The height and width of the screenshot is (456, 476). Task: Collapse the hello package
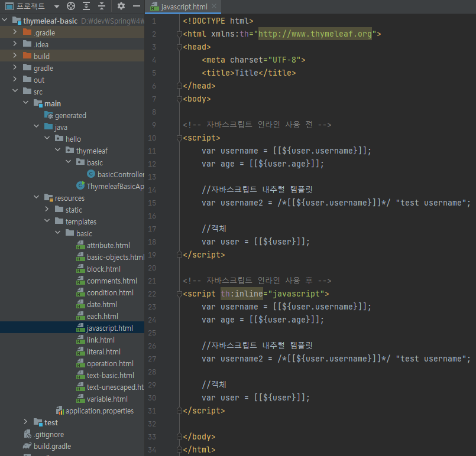47,138
